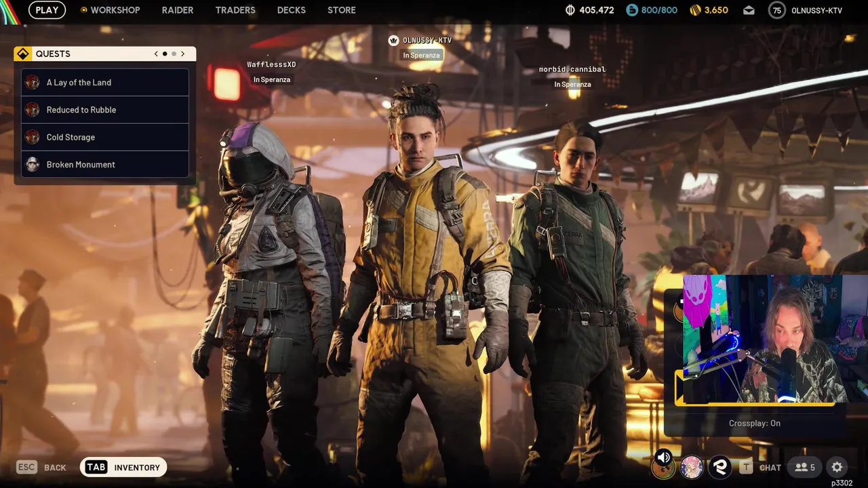
Task: Click In Speranza status under morbid.cannibal
Action: 572,84
